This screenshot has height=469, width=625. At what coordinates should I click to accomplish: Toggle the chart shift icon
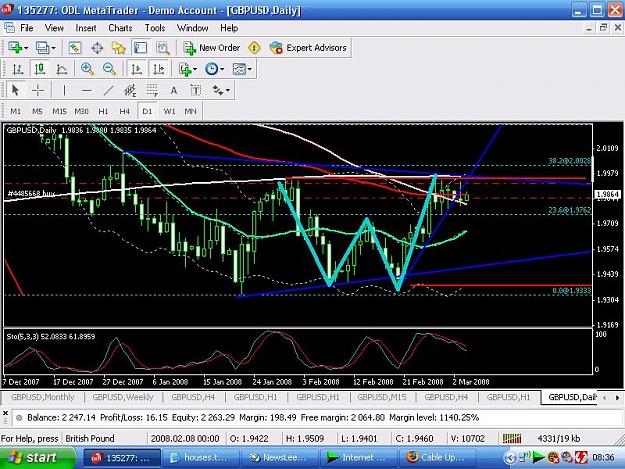(159, 69)
